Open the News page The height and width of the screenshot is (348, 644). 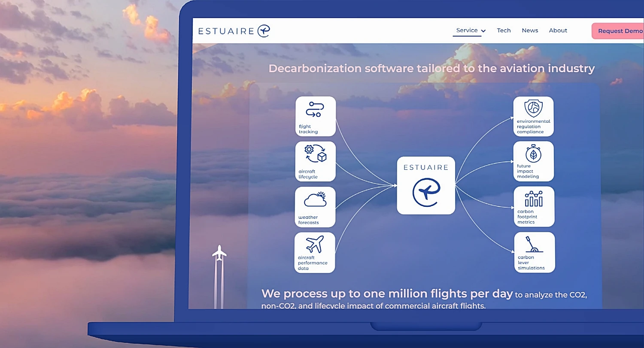(x=530, y=30)
